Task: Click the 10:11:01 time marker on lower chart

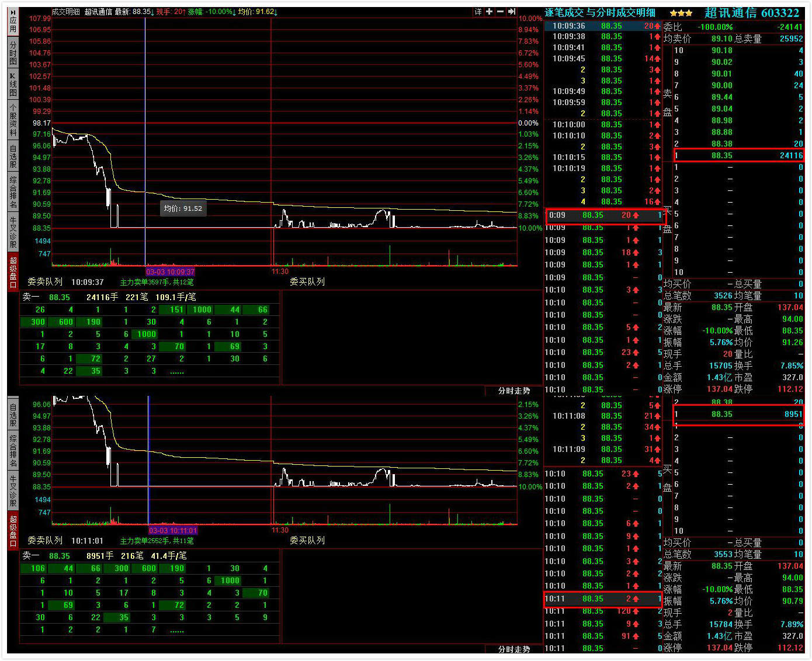Action: coord(173,531)
